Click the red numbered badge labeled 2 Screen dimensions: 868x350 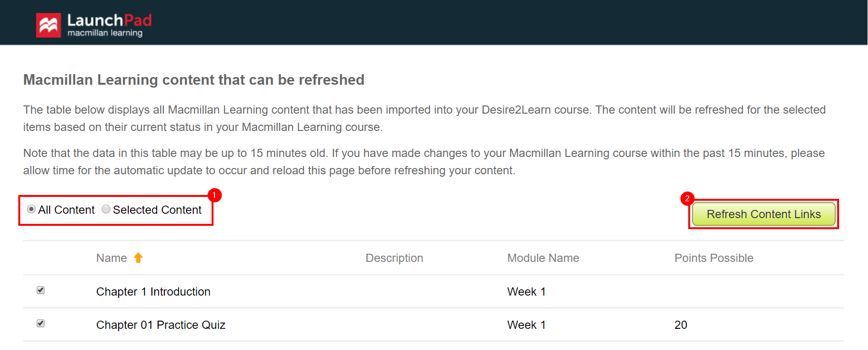[688, 198]
